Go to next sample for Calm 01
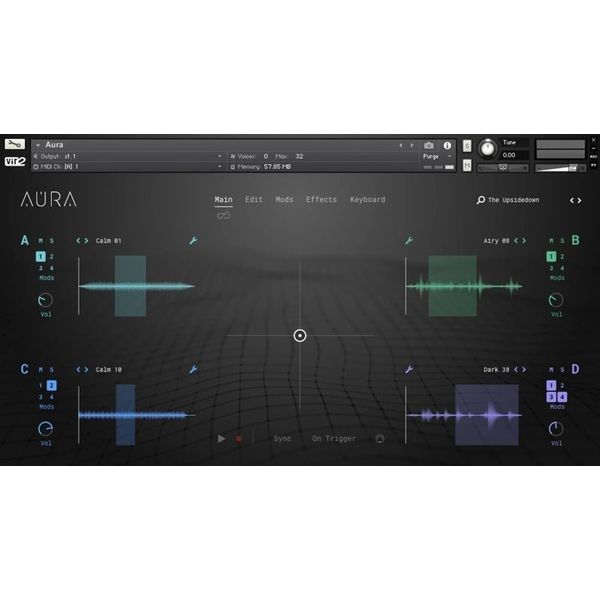Image resolution: width=600 pixels, height=600 pixels. (x=86, y=241)
